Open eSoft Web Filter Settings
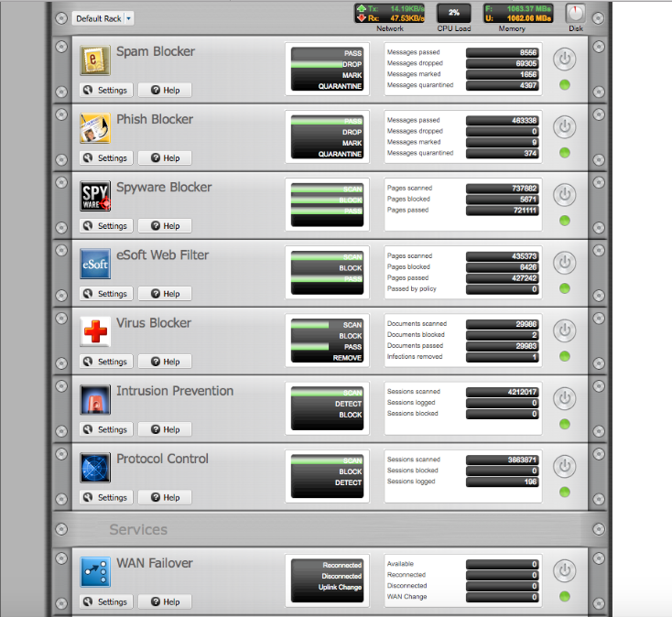The height and width of the screenshot is (617, 672). 106,294
